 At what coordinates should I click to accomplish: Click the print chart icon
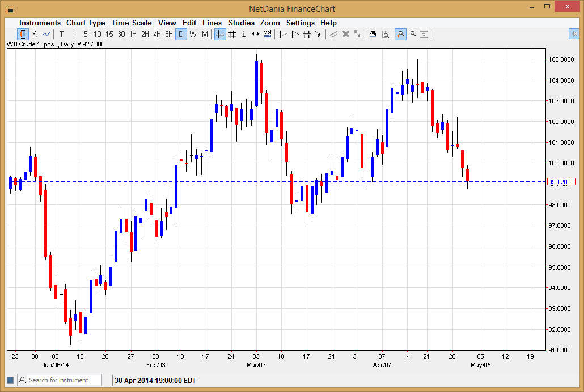pyautogui.click(x=373, y=35)
